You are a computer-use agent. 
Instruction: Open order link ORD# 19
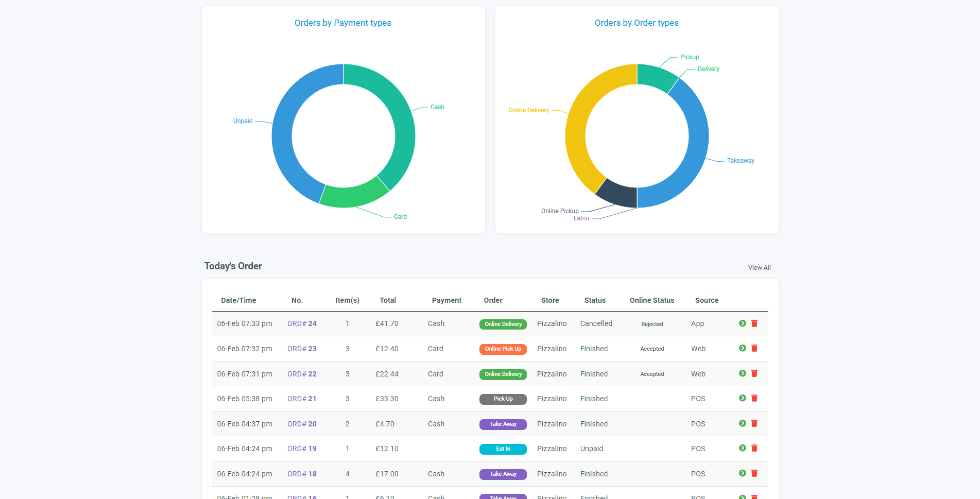click(302, 449)
